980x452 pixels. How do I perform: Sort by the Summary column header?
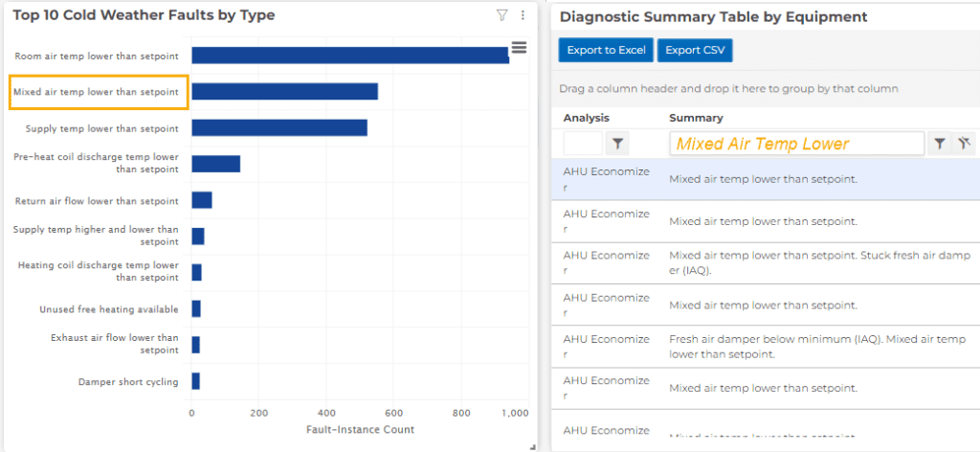[696, 118]
